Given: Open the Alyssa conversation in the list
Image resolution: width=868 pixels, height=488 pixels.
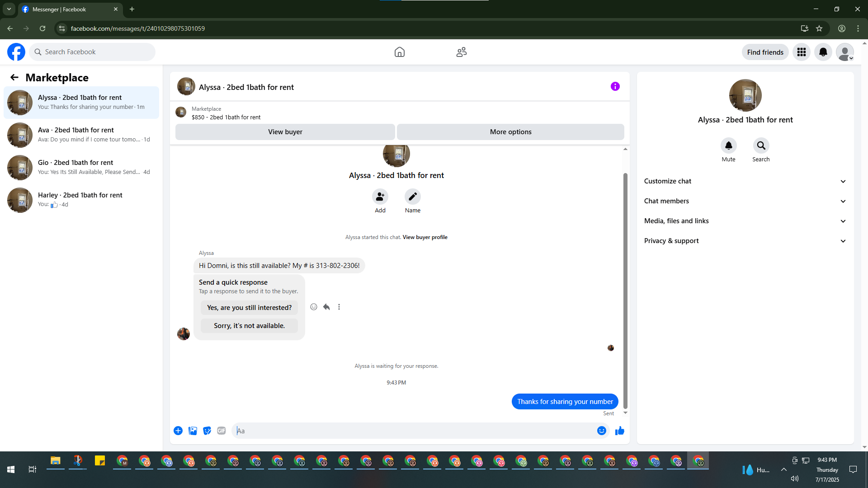Looking at the screenshot, I should (81, 103).
